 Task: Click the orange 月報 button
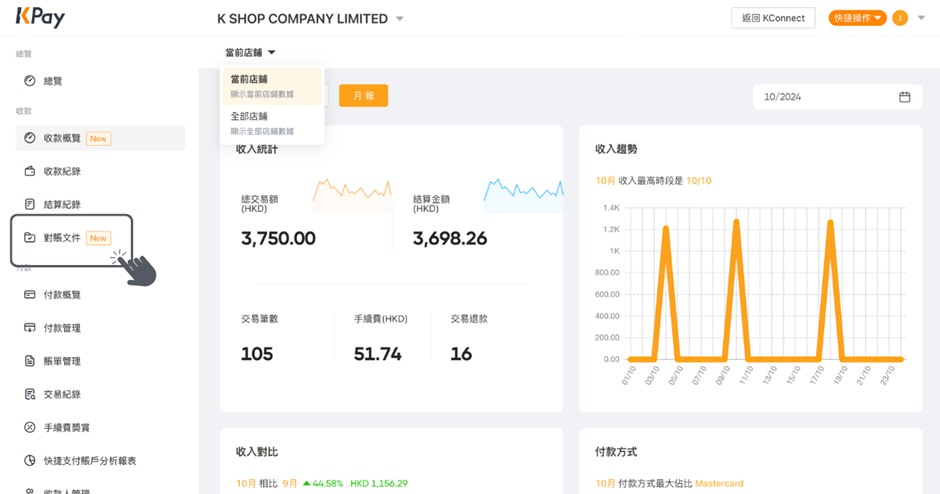(363, 96)
